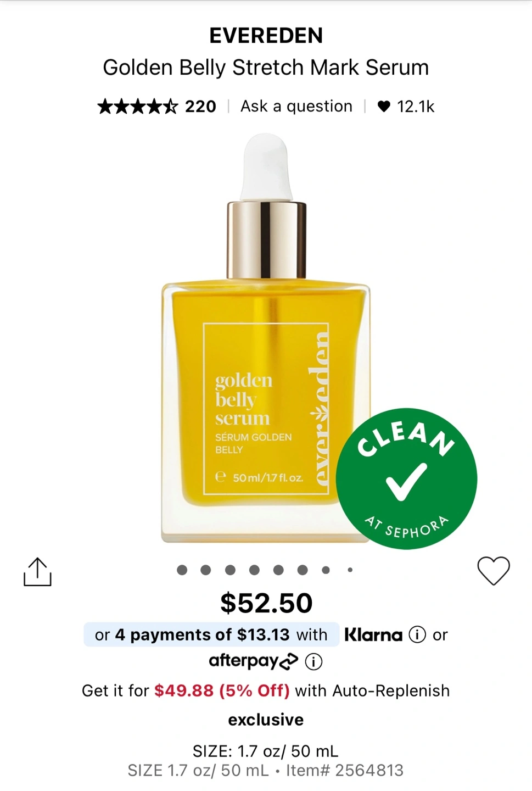Go to sixth image carousel dot
Image resolution: width=532 pixels, height=791 pixels.
(x=303, y=570)
